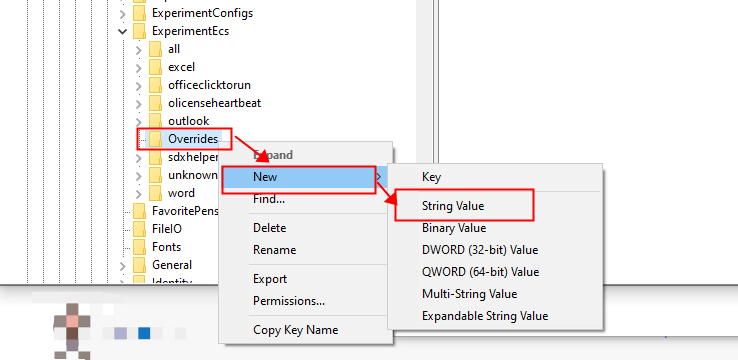This screenshot has height=360, width=738.
Task: Expand the excel subkey arrow
Action: [x=138, y=67]
